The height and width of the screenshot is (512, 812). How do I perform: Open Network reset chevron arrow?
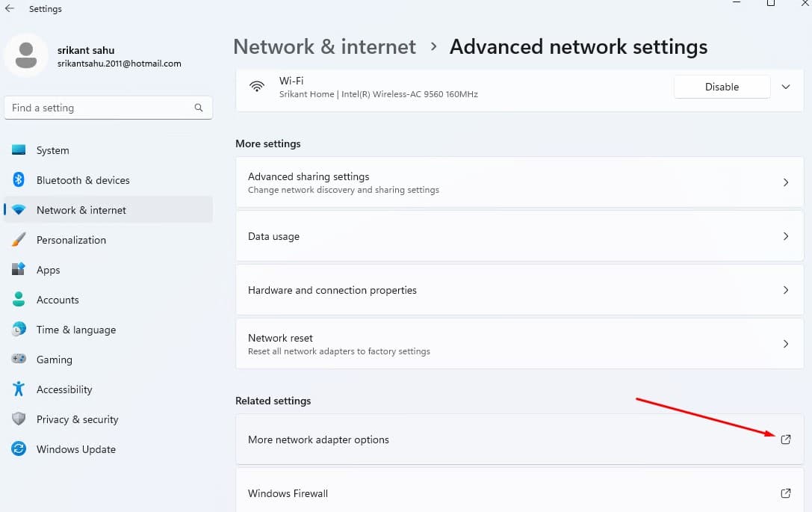click(x=786, y=344)
